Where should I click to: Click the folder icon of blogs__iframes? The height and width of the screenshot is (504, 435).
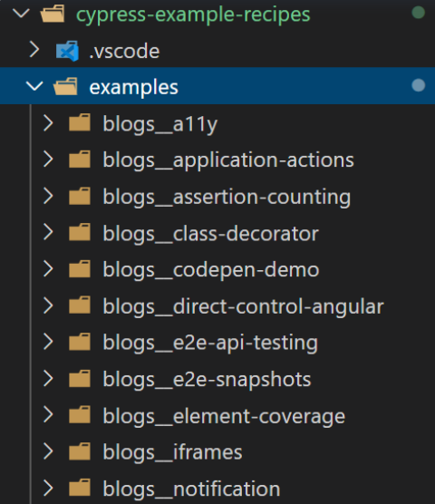(x=80, y=451)
